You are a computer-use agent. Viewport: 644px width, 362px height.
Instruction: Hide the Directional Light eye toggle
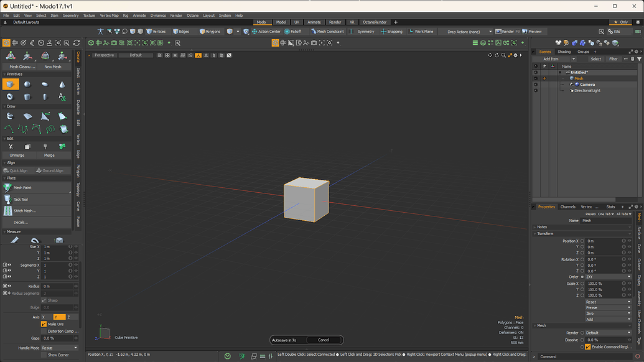pyautogui.click(x=536, y=90)
